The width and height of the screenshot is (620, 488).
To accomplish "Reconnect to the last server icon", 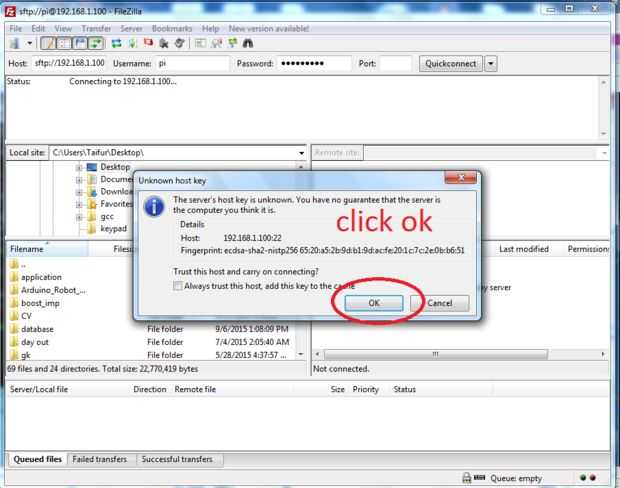I will (180, 43).
